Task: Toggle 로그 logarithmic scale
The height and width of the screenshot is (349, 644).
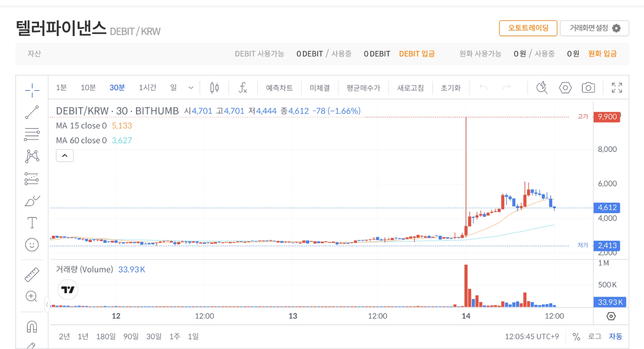Action: coord(594,337)
